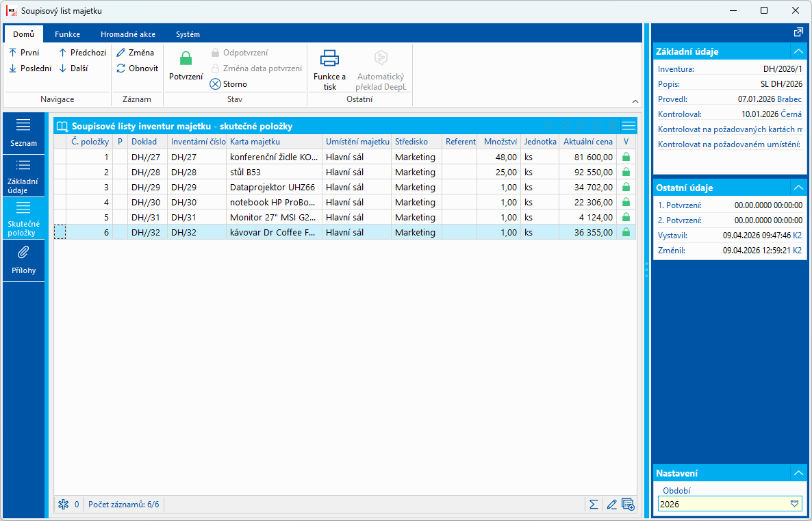Click the Změna pencil to edit record
The image size is (812, 521).
(x=135, y=52)
